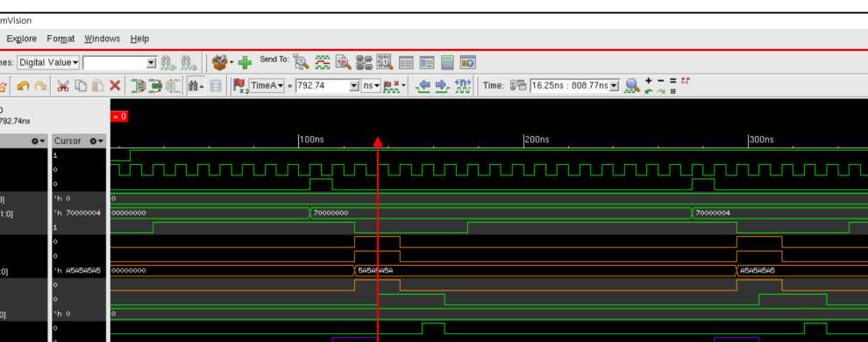The image size is (868, 342).
Task: Send to calculator expression icon
Action: (x=447, y=62)
